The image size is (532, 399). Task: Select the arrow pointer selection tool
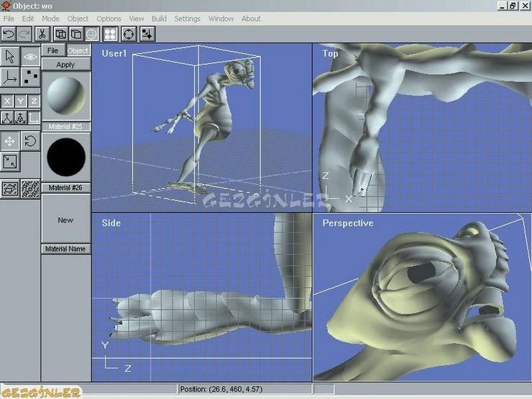coord(10,57)
